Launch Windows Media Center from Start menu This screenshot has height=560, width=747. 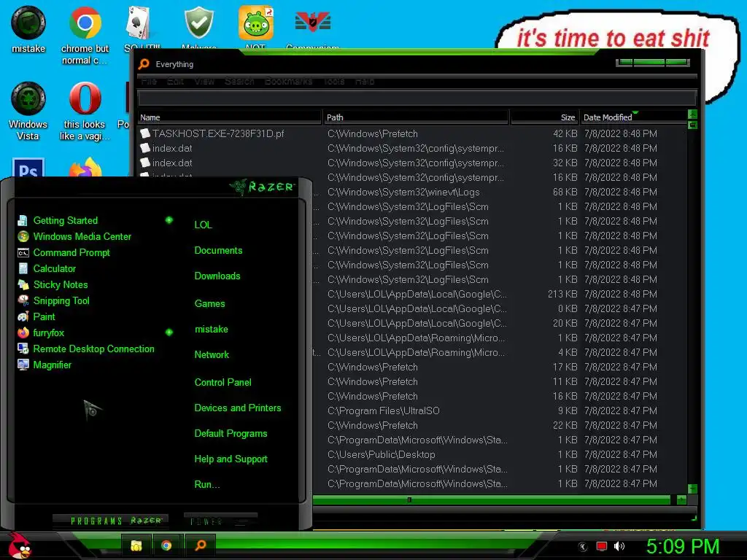click(x=82, y=237)
